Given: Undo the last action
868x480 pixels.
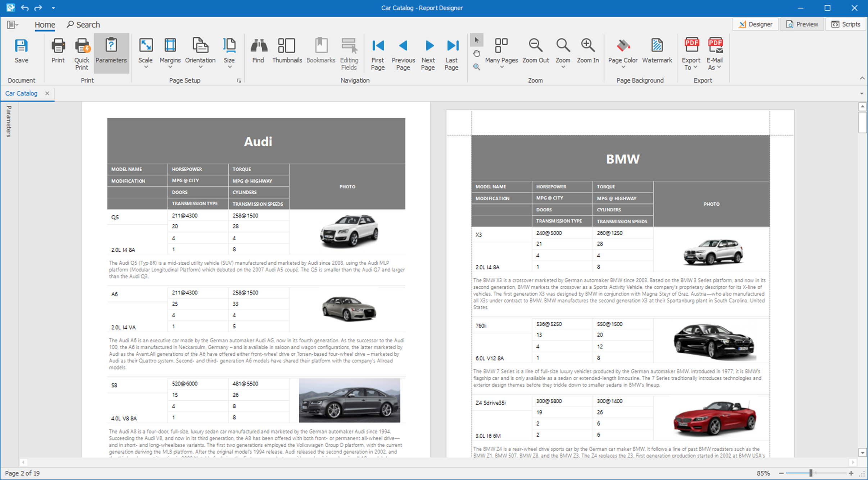Looking at the screenshot, I should (24, 8).
